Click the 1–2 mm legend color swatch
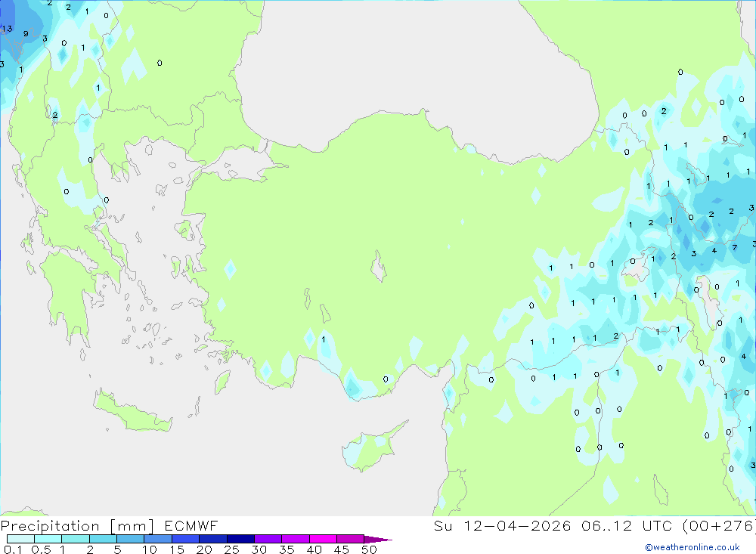Screen dimensions: 756x554 76,539
